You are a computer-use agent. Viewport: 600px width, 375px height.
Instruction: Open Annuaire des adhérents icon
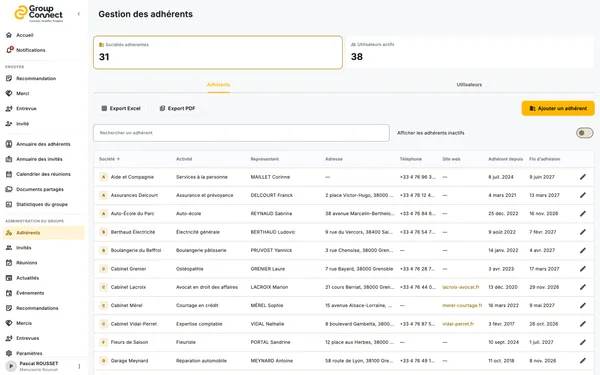[9, 144]
